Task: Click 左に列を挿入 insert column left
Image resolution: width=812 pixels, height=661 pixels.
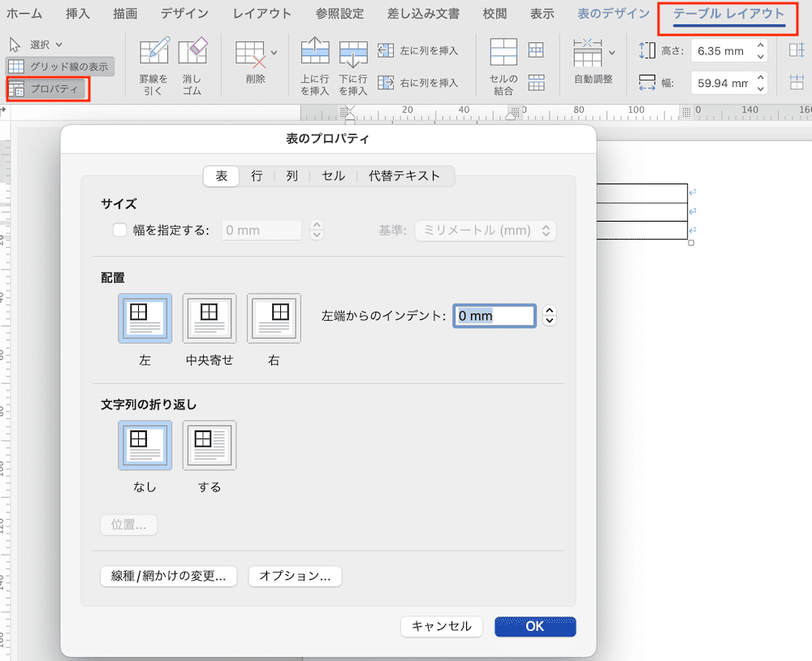Action: coord(418,50)
